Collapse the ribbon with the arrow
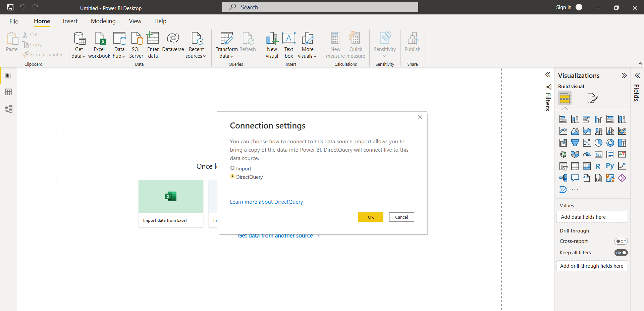 (x=640, y=63)
